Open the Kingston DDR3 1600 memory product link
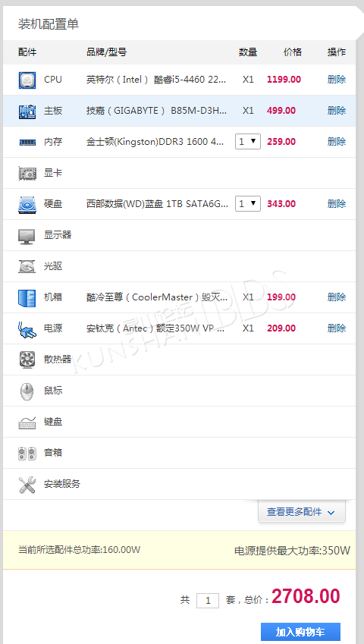The image size is (364, 644). (x=155, y=142)
